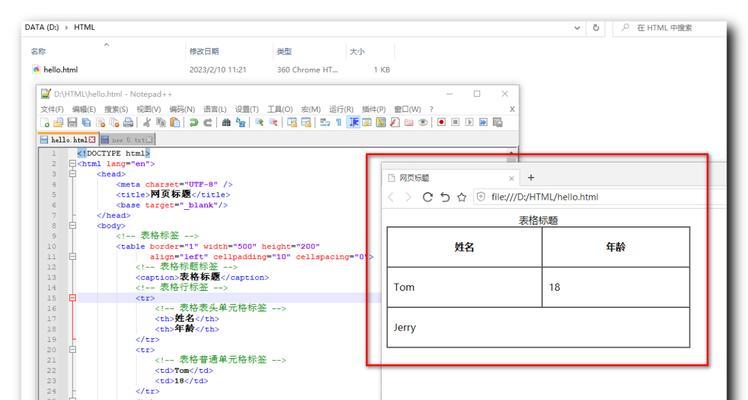Create a new file in Notepad++ toolbar
The width and height of the screenshot is (748, 400).
tap(45, 123)
